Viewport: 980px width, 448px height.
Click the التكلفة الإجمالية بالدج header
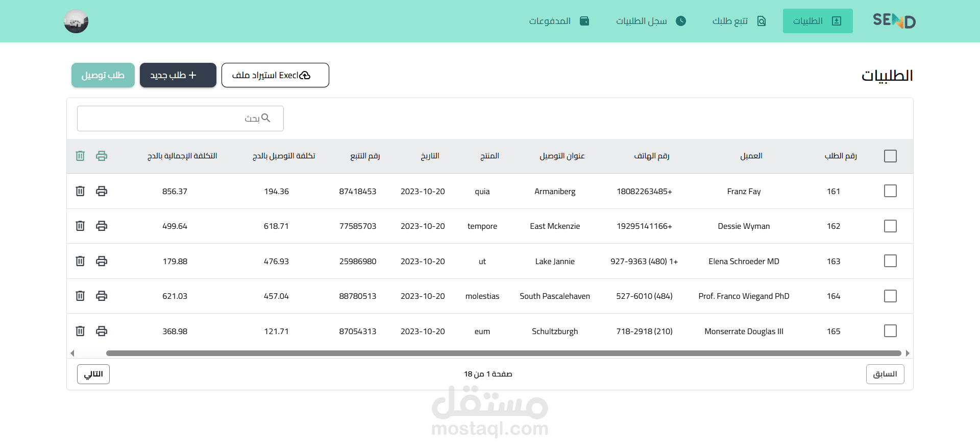tap(182, 156)
